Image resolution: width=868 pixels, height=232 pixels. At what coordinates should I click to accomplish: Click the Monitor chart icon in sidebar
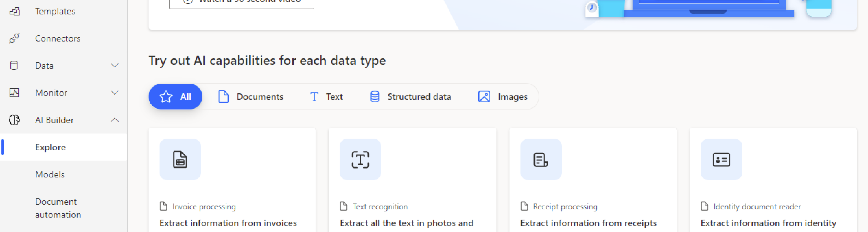[15, 93]
